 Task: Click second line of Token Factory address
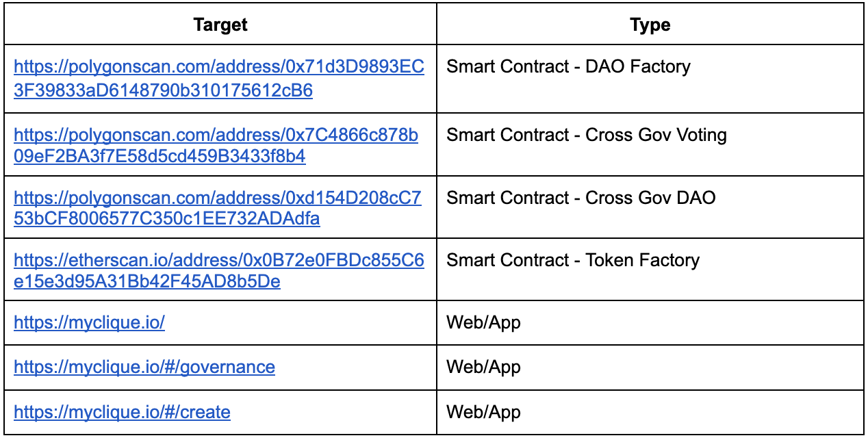[147, 282]
